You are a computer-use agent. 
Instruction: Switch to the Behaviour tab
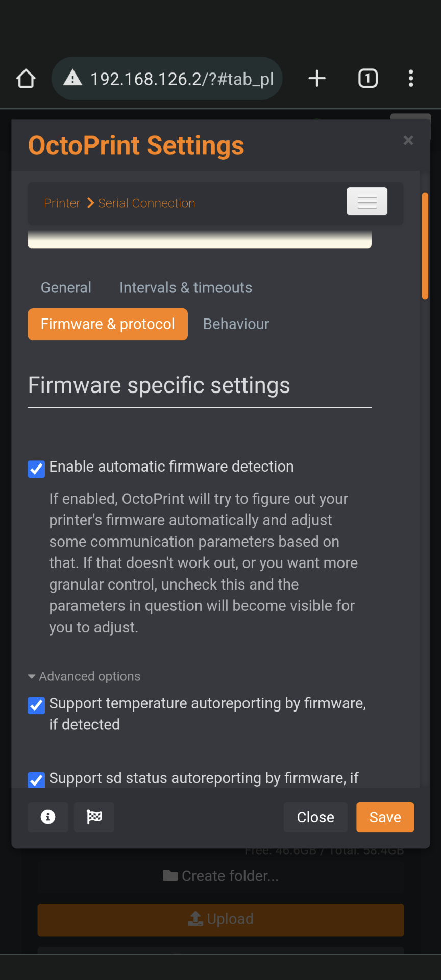[x=236, y=324]
